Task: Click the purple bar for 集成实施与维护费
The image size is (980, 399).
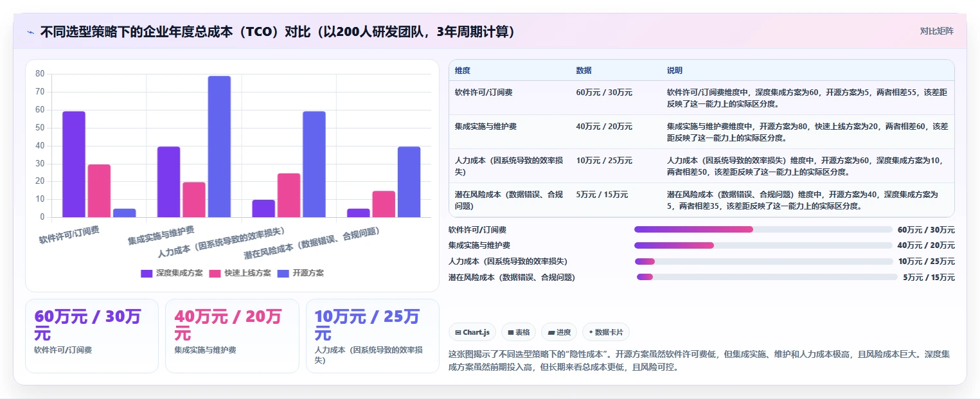Action: [168, 182]
